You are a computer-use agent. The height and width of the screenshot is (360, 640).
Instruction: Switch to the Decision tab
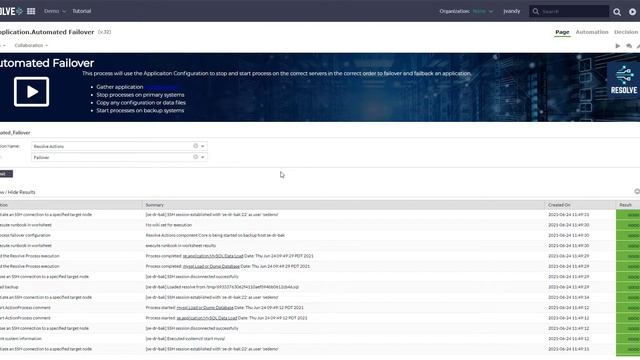point(626,32)
